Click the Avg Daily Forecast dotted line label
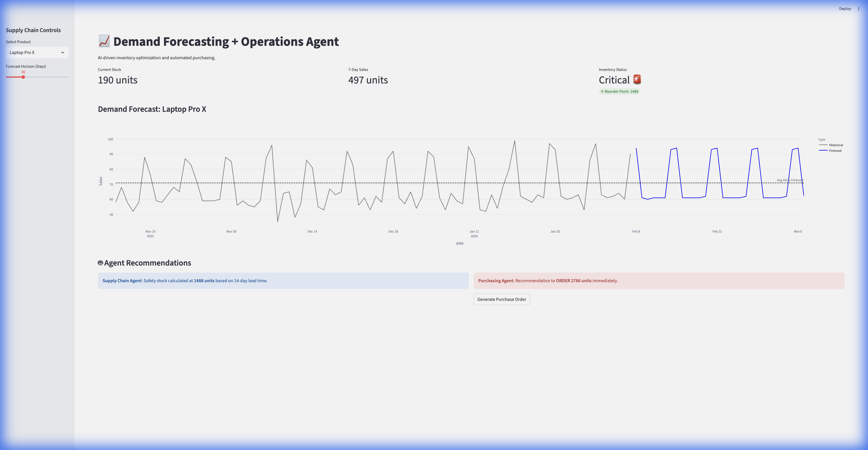This screenshot has height=450, width=868. [790, 180]
